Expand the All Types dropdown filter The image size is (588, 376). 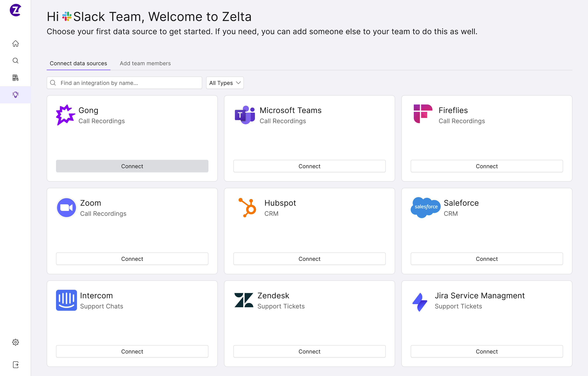point(224,83)
